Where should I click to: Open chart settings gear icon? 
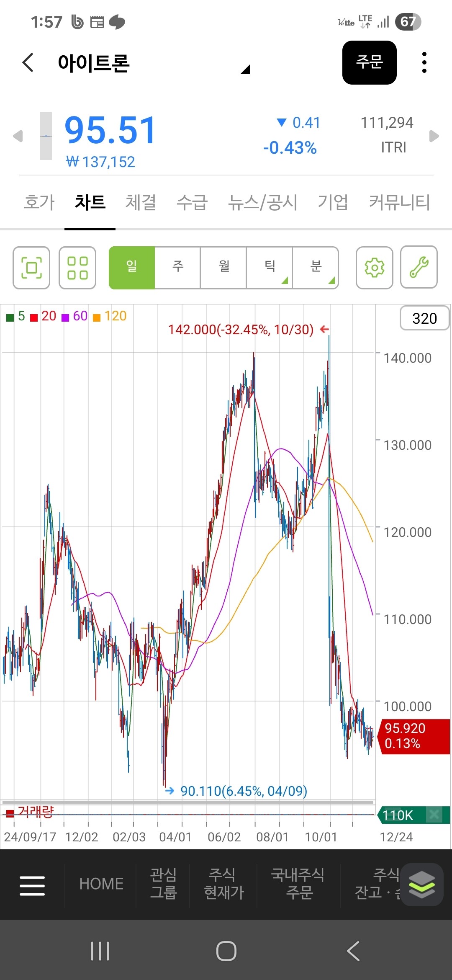(x=375, y=268)
